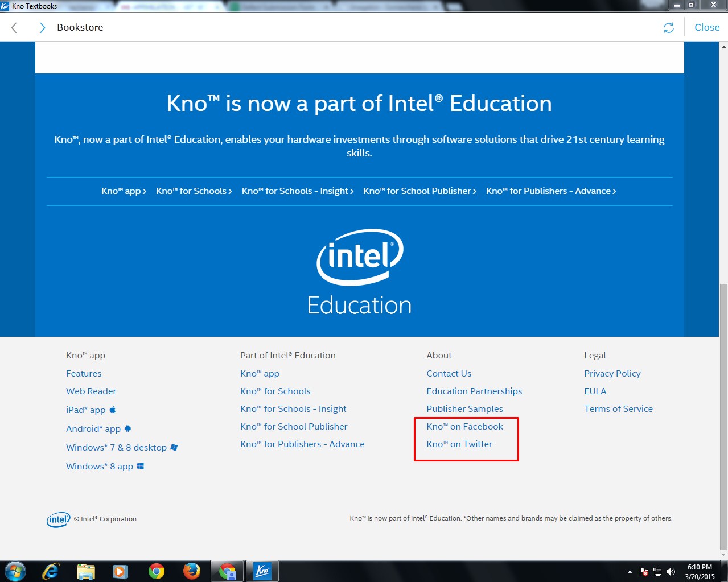Screen dimensions: 728x582
Task: Click the Apple icon beside iPad app
Action: [x=112, y=410]
